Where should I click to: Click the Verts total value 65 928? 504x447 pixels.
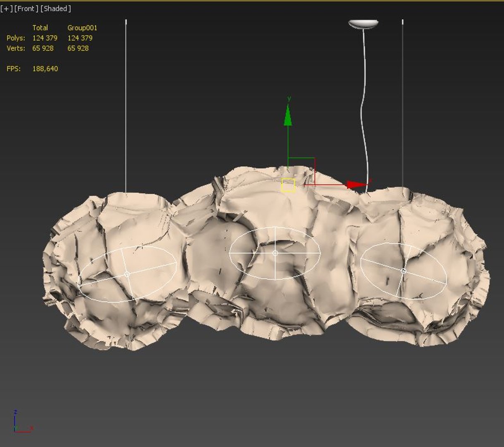pos(43,48)
